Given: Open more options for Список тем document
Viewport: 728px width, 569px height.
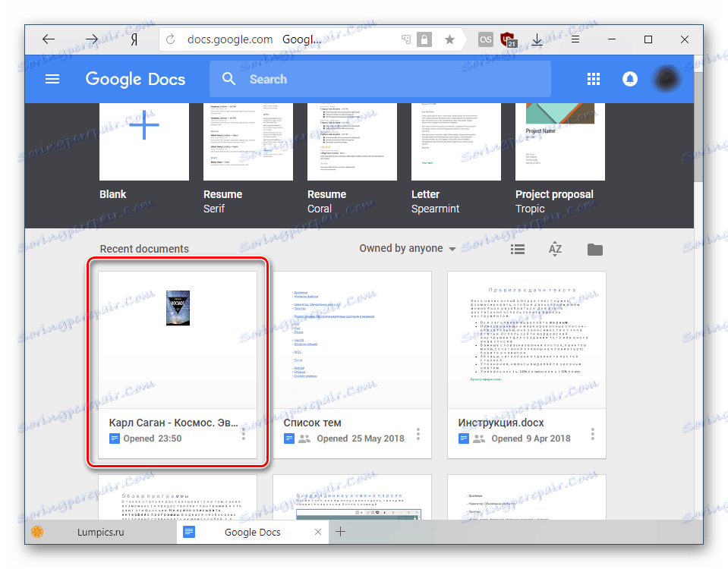Looking at the screenshot, I should point(418,434).
